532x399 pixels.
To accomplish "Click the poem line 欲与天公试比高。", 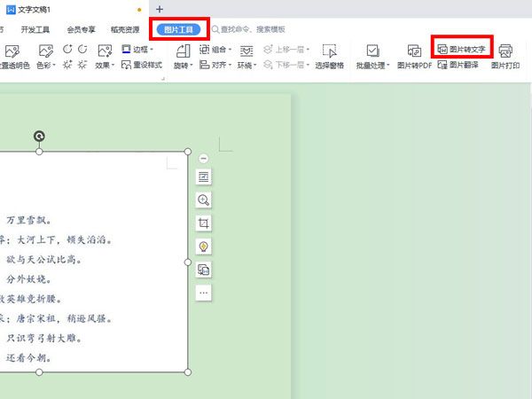I will pyautogui.click(x=44, y=260).
